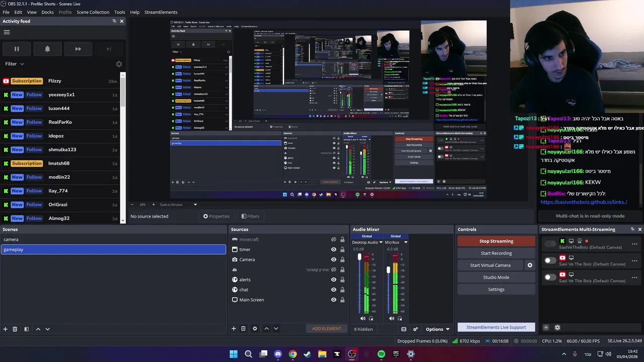Toggle the Desktop Audio monitoring headphone icon
Screen dimensions: 644x362
point(371,318)
